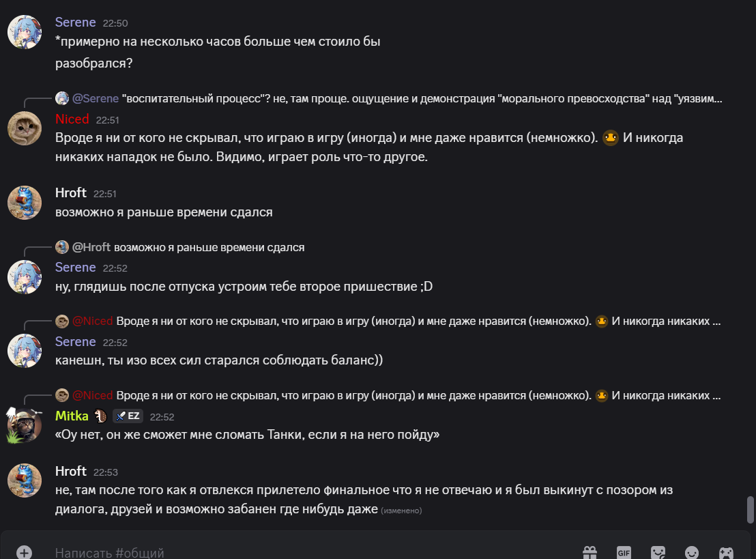Open the Niced username in red
756x559 pixels.
coord(72,119)
